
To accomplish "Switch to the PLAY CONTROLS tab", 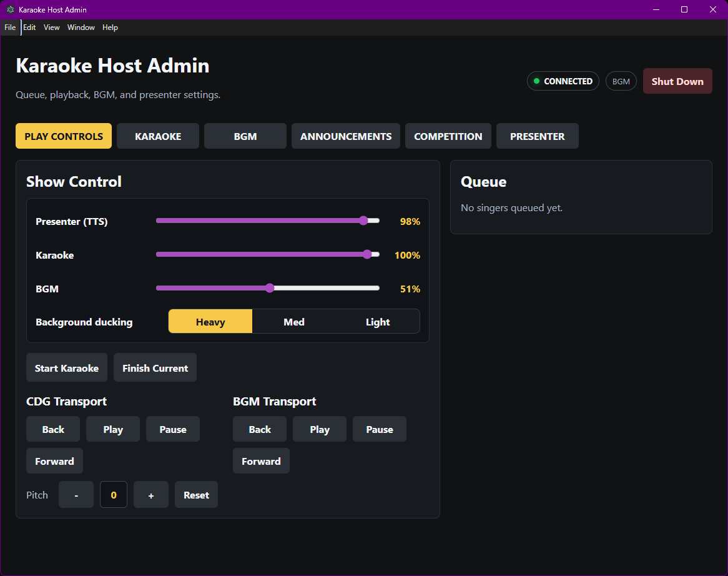I will [x=64, y=136].
